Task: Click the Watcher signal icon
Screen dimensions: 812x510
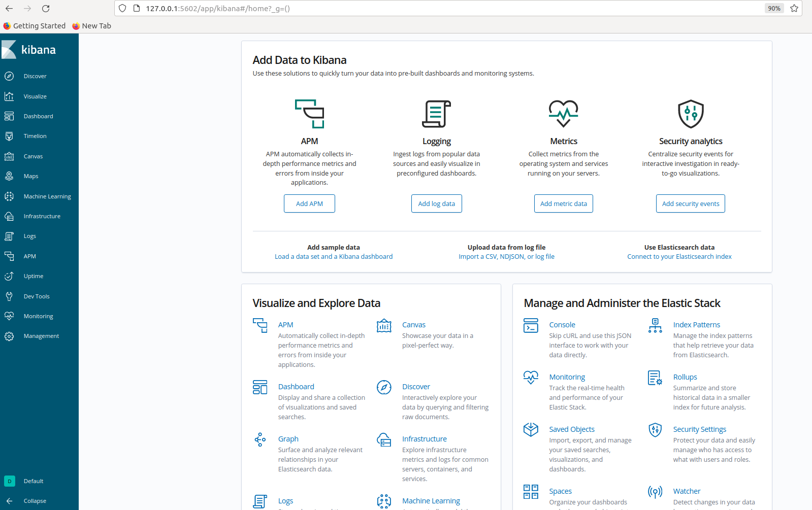Action: 655,492
